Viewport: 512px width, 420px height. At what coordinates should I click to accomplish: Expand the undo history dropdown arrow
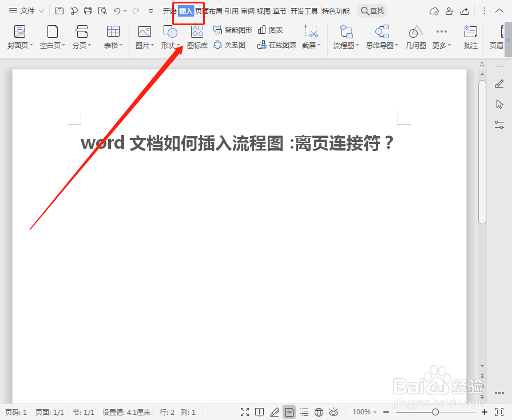tap(125, 11)
